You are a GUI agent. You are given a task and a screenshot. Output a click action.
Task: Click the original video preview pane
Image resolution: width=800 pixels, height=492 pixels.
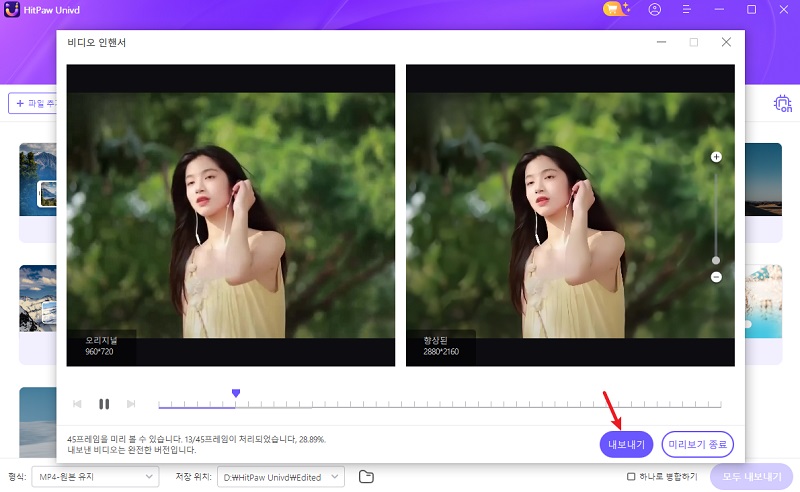(x=231, y=215)
